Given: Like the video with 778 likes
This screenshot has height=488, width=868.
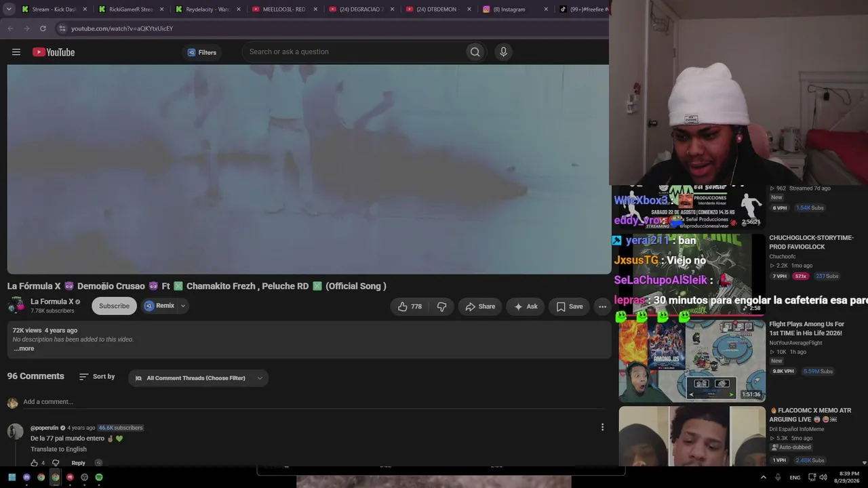Looking at the screenshot, I should point(410,306).
